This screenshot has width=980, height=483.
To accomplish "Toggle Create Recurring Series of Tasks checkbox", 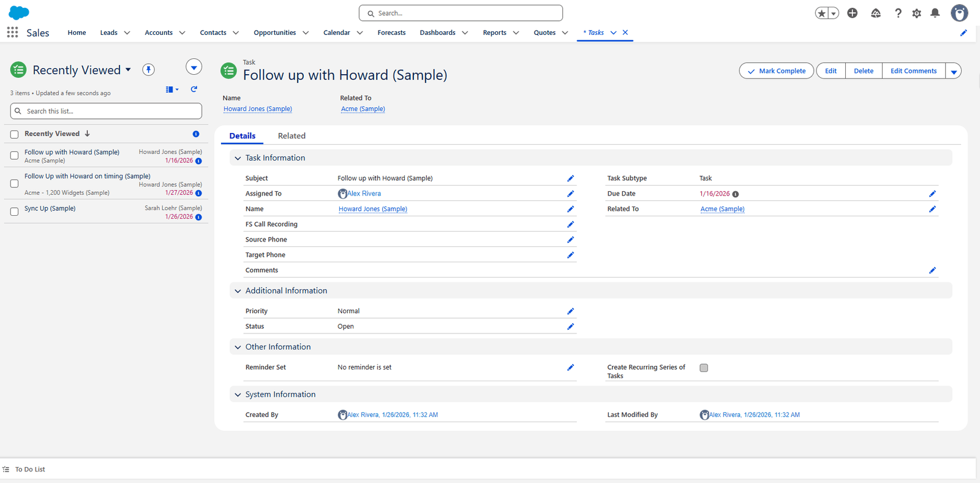I will pos(704,368).
